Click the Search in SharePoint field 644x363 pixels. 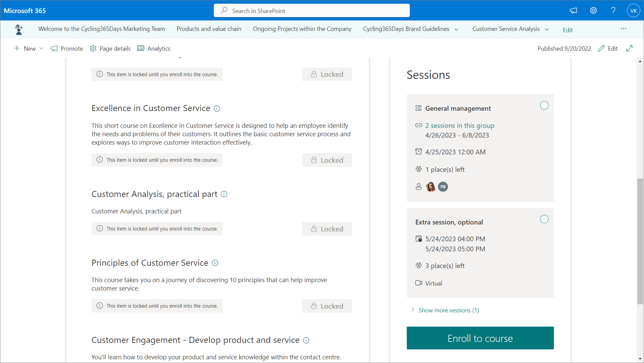coord(312,11)
